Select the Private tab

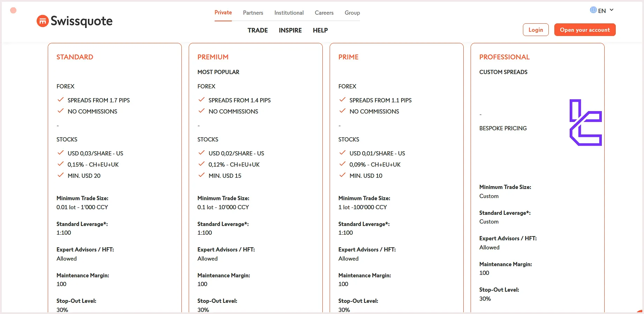[223, 13]
